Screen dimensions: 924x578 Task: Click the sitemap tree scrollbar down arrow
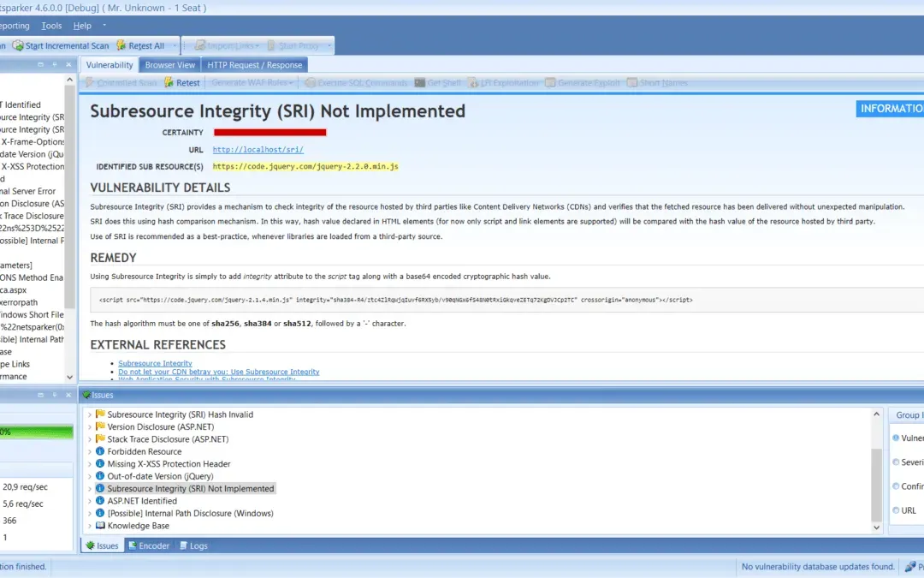(69, 377)
